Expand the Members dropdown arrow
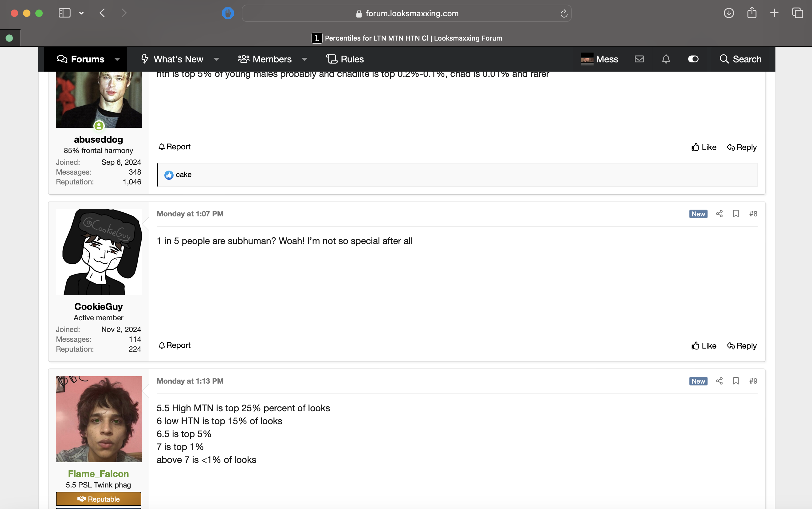This screenshot has height=509, width=812. coord(304,59)
